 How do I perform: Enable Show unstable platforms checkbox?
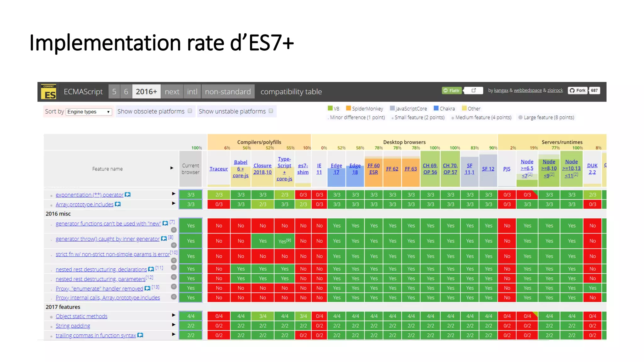tap(271, 111)
